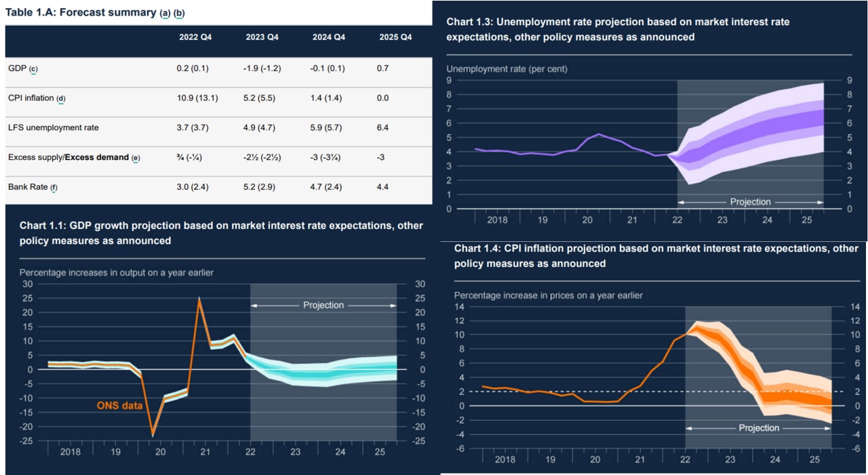This screenshot has height=475, width=868.
Task: Click the 2024 Q4 column header
Action: coord(328,37)
